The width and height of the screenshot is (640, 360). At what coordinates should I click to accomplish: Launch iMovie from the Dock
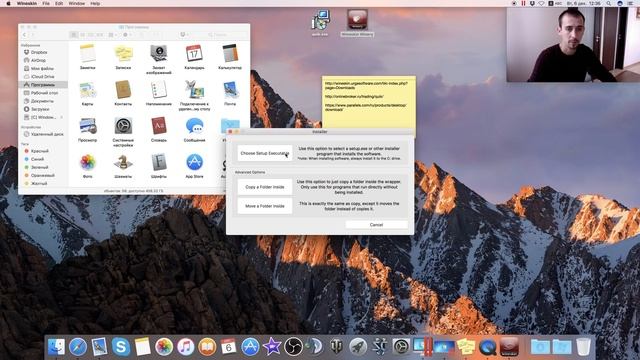point(271,347)
